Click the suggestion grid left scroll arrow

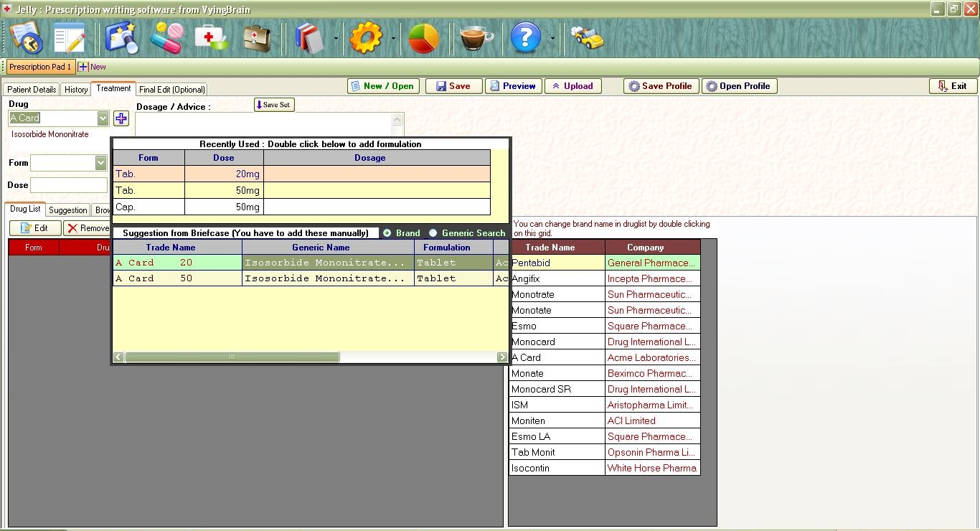(x=118, y=357)
